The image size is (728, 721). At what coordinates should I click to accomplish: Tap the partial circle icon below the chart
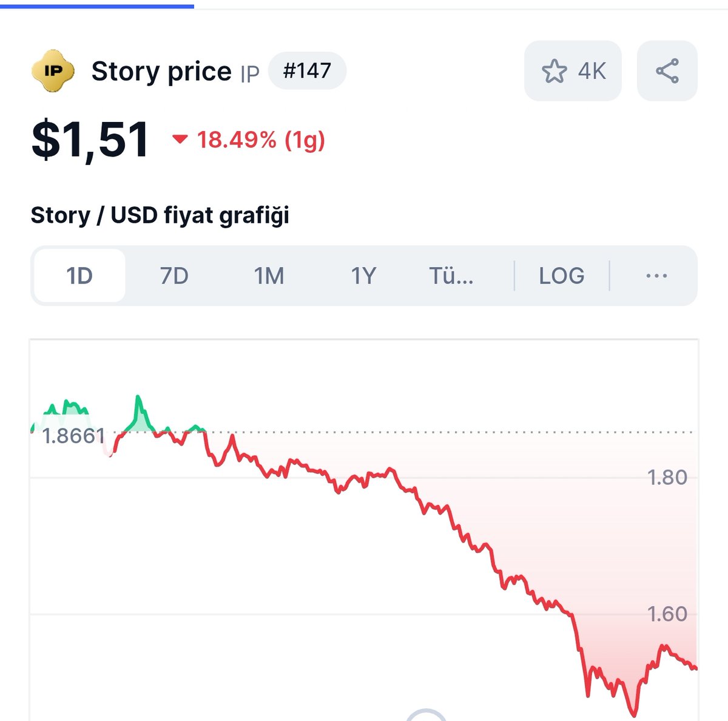click(x=426, y=715)
